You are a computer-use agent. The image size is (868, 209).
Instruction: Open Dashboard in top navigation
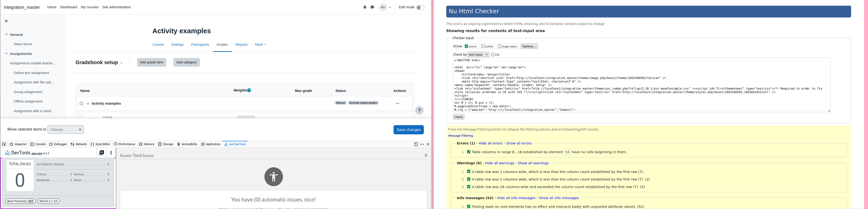click(69, 7)
